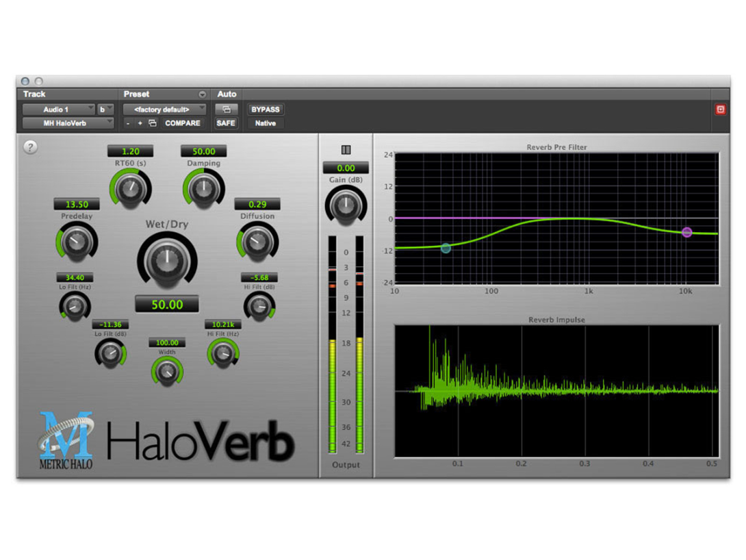Click the red target icon in header
The image size is (746, 560).
click(720, 110)
